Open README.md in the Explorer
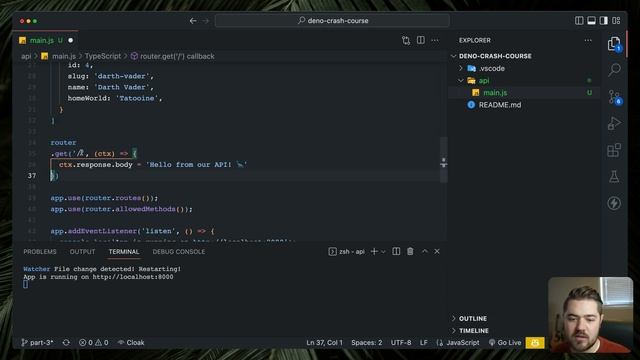 click(x=500, y=105)
